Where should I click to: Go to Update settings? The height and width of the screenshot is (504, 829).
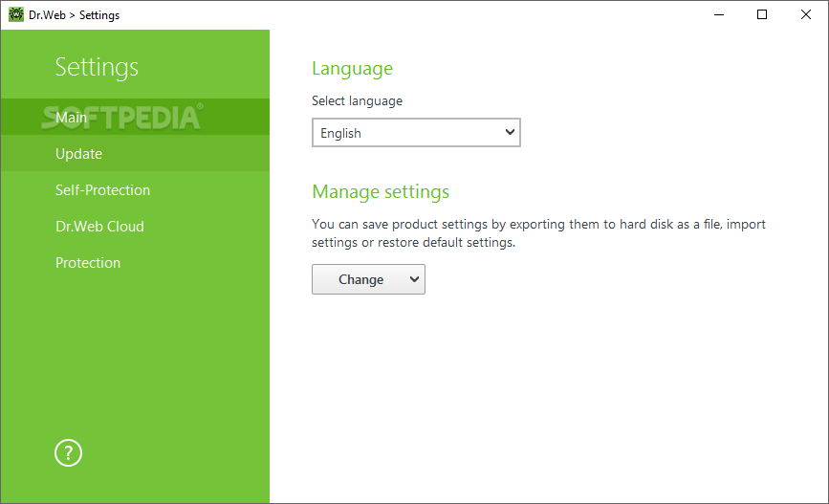coord(135,153)
